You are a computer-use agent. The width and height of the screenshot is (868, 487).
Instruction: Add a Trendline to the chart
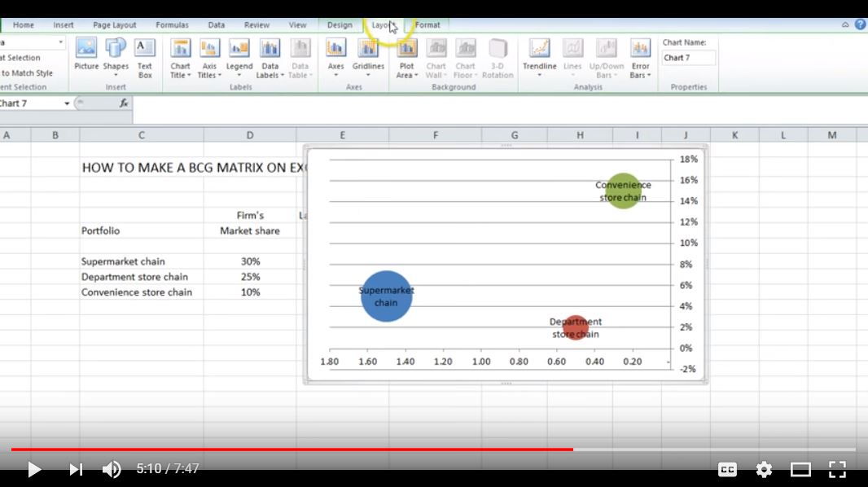pyautogui.click(x=539, y=55)
